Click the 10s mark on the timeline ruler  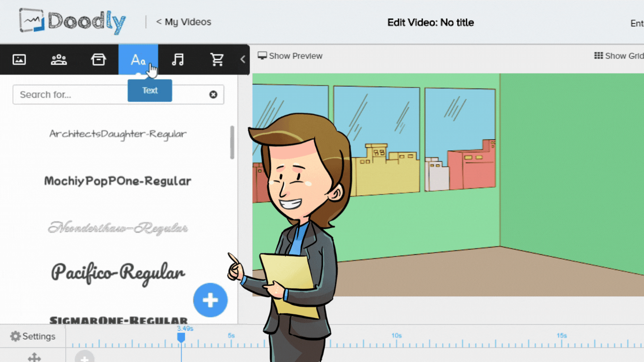pyautogui.click(x=396, y=336)
